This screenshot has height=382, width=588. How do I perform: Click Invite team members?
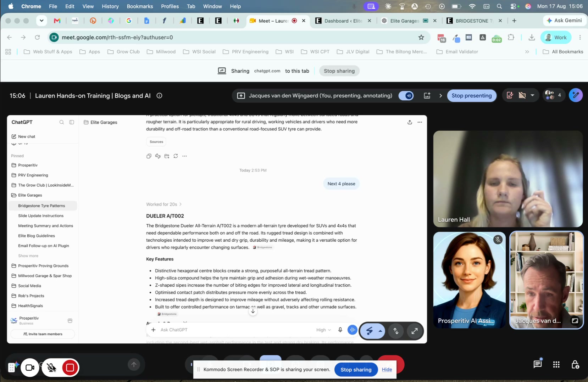[43, 334]
